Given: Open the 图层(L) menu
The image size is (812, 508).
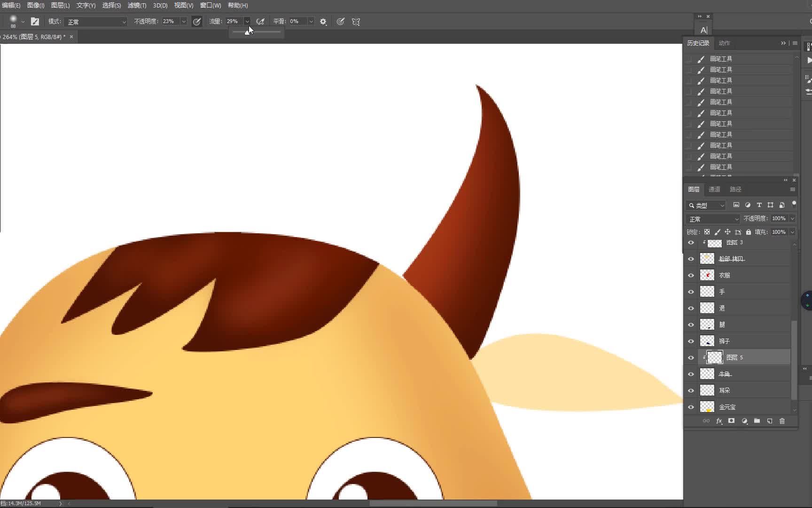Looking at the screenshot, I should (60, 5).
